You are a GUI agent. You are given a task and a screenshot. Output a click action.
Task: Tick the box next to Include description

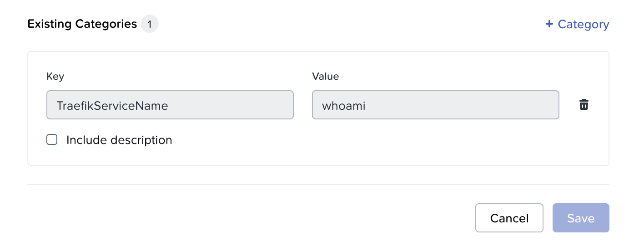click(x=52, y=140)
